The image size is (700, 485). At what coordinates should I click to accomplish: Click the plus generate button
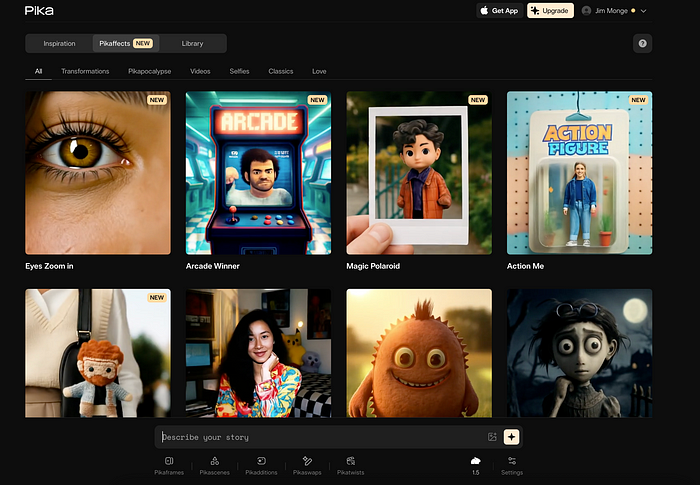click(x=512, y=437)
